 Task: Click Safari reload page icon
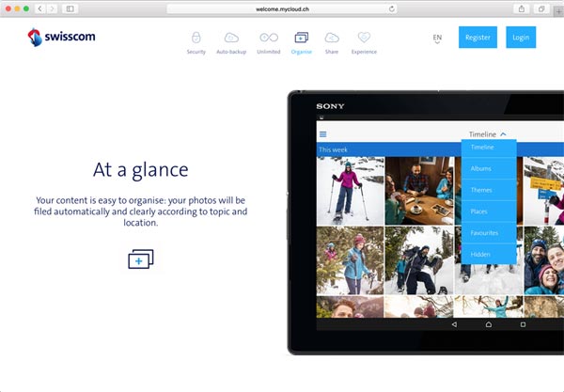tap(391, 8)
